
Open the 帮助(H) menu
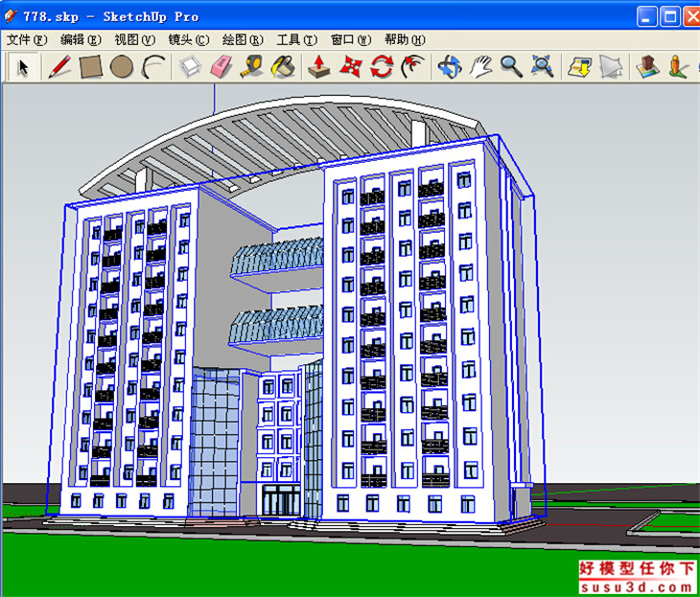click(x=405, y=39)
